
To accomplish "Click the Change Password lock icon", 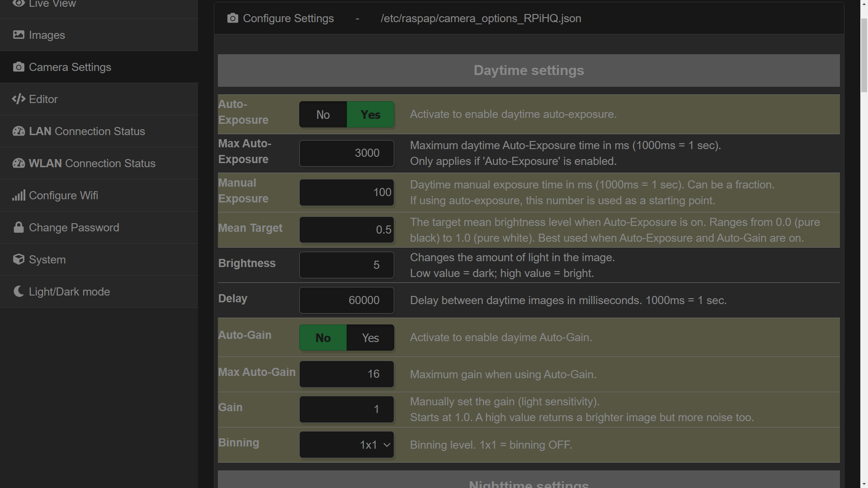I will point(19,227).
